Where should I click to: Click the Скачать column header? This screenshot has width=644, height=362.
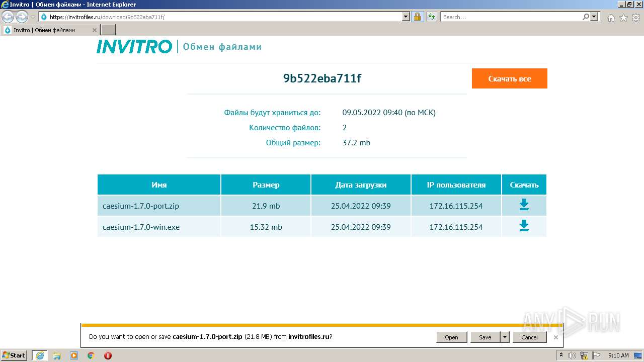pyautogui.click(x=524, y=185)
